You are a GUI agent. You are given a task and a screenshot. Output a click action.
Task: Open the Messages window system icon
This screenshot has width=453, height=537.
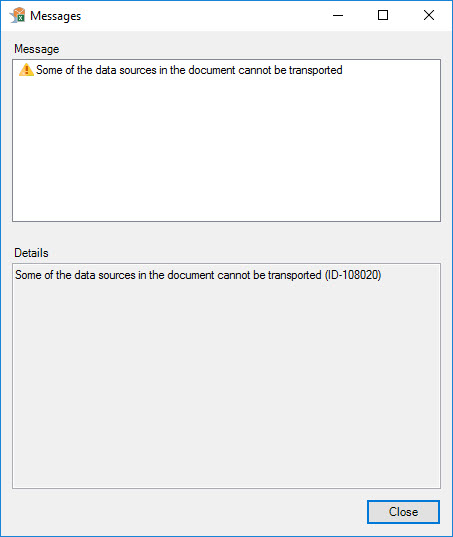pos(17,15)
